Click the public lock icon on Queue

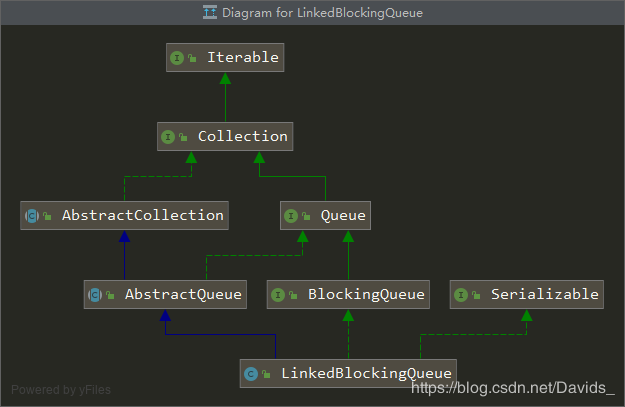point(306,216)
